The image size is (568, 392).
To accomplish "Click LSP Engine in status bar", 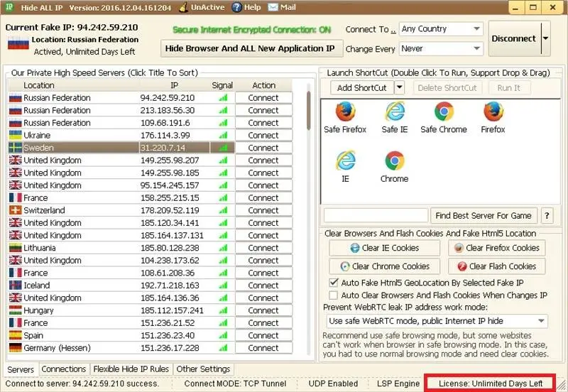I will pos(398,383).
